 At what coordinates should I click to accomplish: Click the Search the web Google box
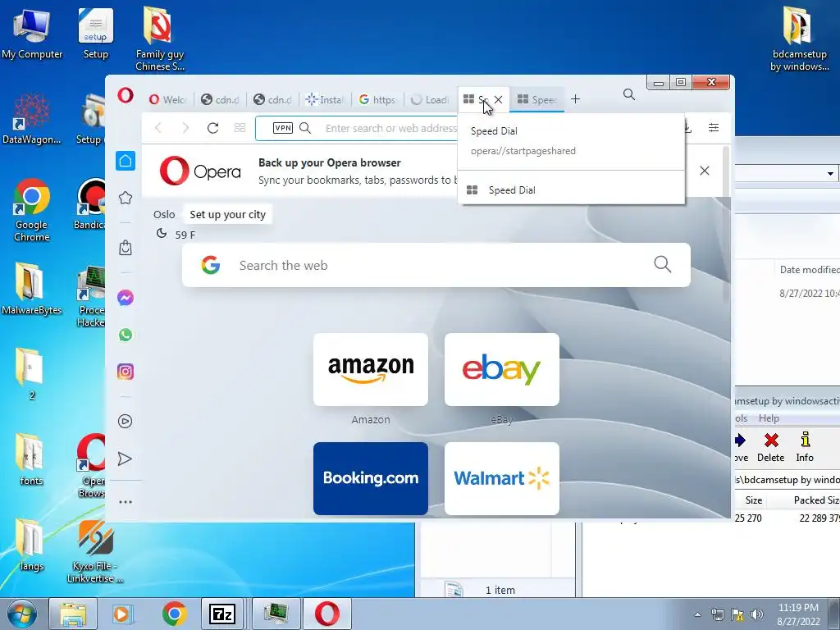point(436,265)
